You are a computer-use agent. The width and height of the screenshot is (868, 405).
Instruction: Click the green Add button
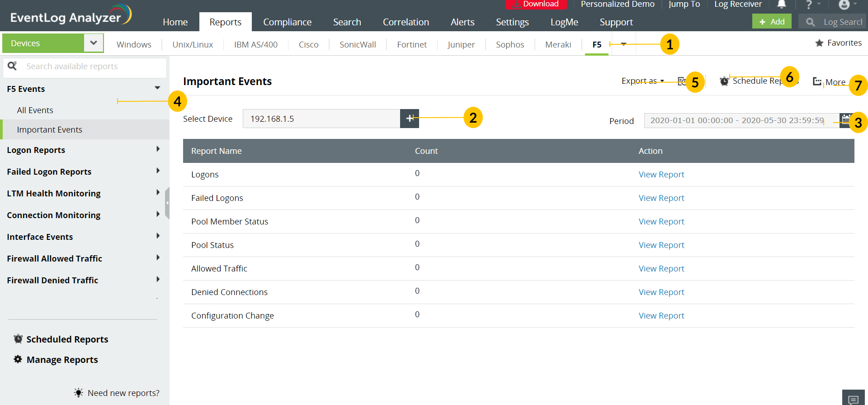[772, 21]
